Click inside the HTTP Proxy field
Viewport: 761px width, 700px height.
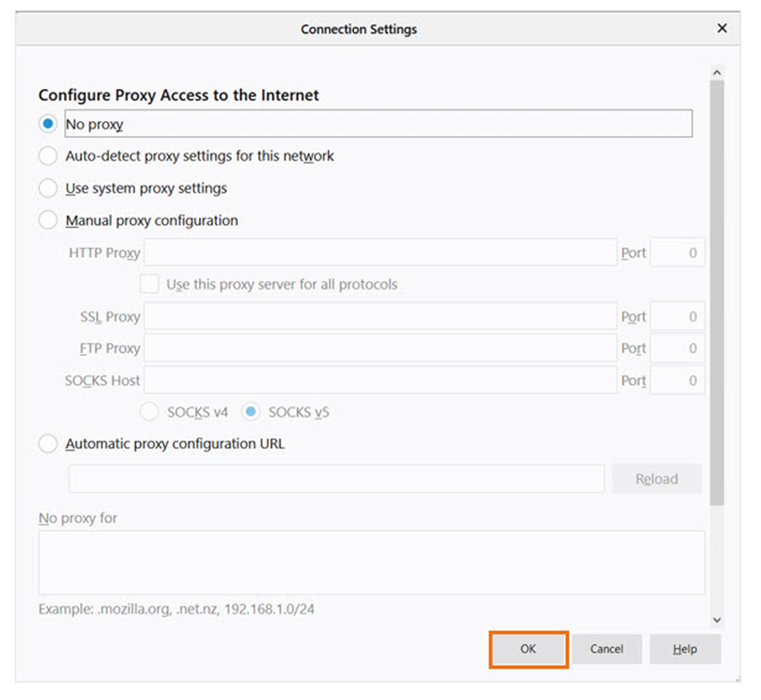pyautogui.click(x=380, y=252)
